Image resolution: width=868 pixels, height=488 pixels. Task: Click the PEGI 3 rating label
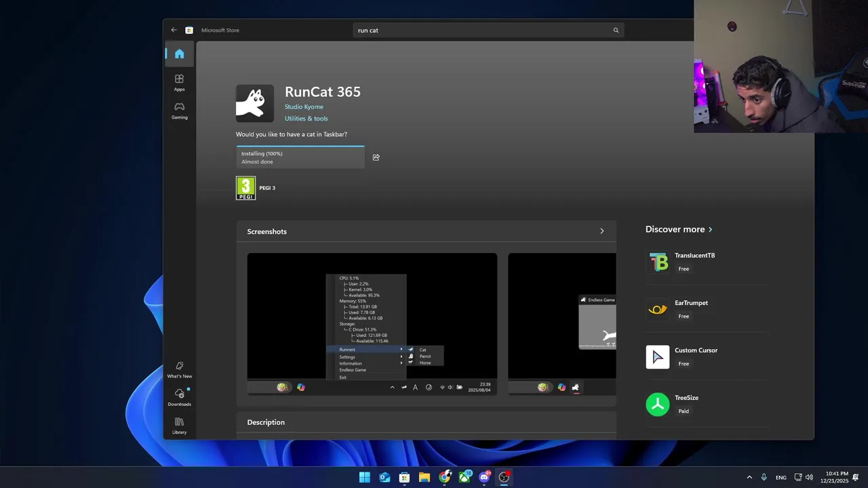click(267, 188)
